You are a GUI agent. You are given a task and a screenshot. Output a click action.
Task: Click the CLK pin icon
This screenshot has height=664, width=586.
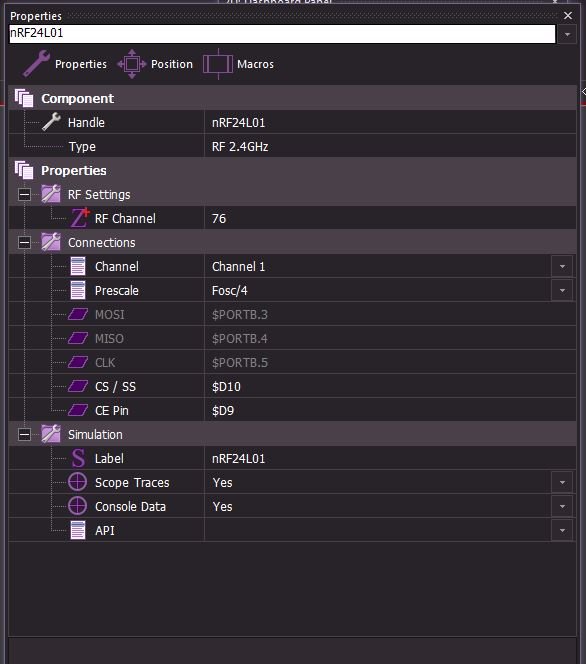point(78,362)
